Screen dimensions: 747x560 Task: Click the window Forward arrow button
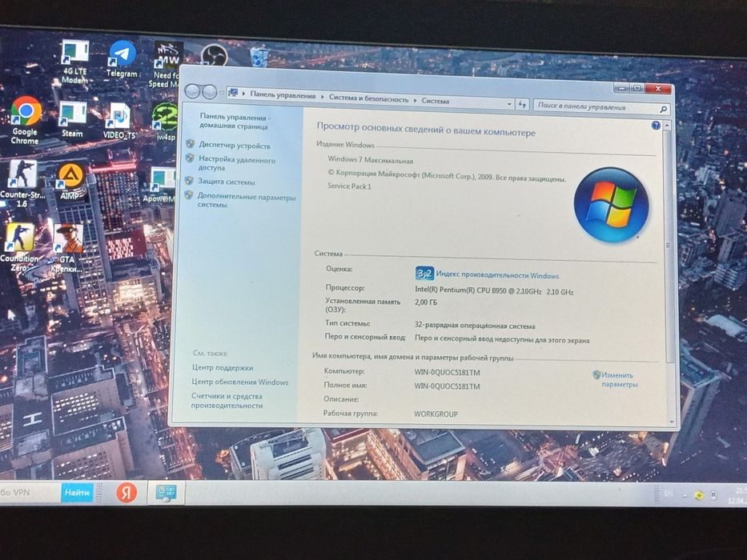click(x=209, y=92)
